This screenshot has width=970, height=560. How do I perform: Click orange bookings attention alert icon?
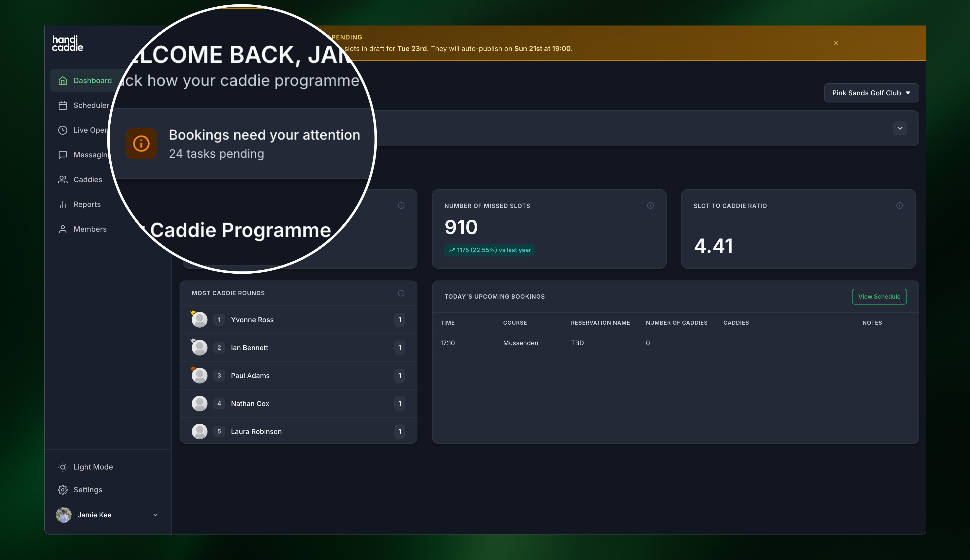(141, 143)
